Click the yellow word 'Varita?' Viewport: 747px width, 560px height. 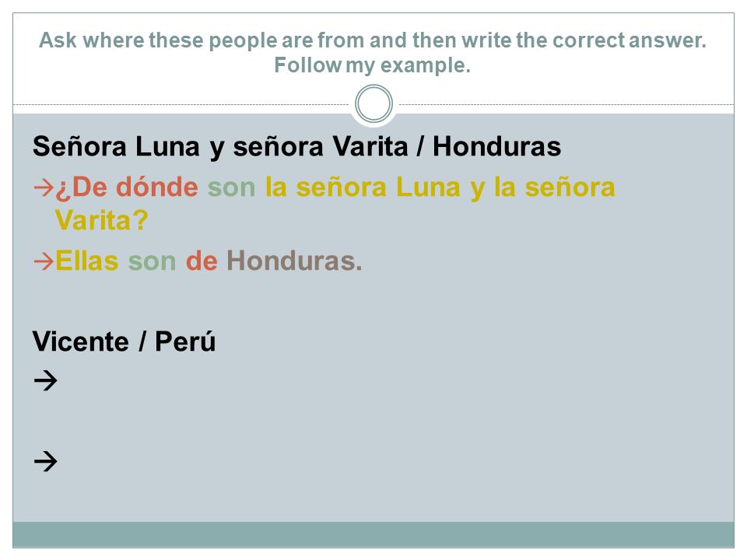click(101, 220)
